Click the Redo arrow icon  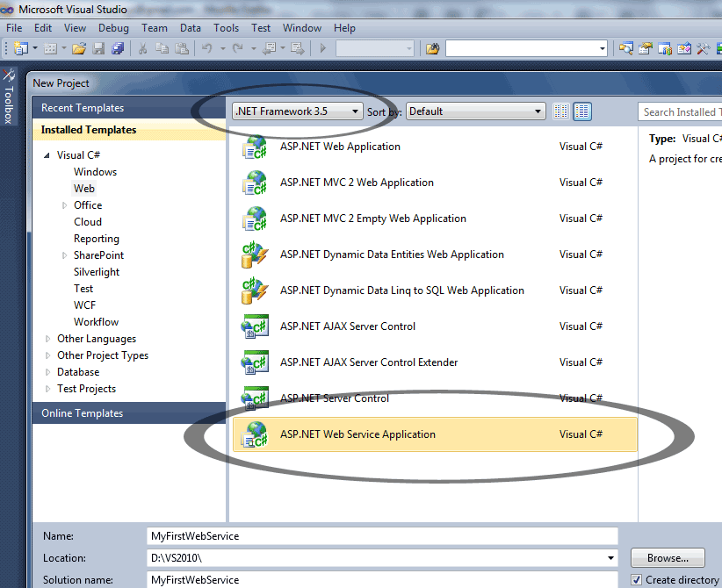238,48
